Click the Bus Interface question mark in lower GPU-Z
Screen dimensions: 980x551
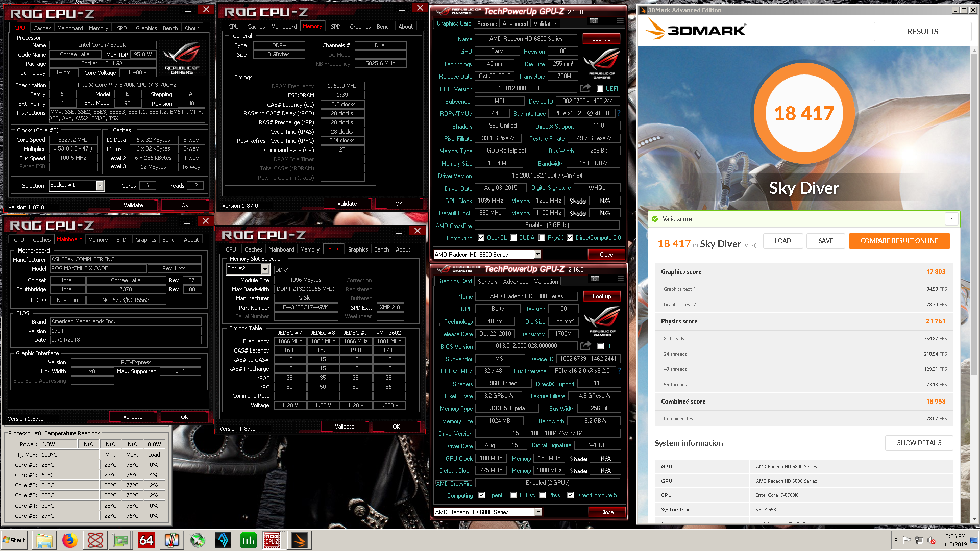coord(619,371)
